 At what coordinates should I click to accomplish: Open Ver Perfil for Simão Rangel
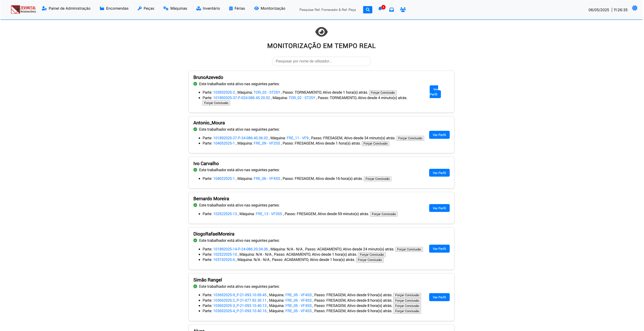click(439, 297)
